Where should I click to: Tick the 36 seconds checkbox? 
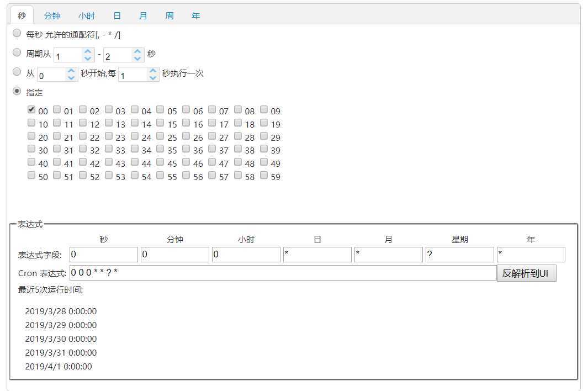pyautogui.click(x=186, y=149)
